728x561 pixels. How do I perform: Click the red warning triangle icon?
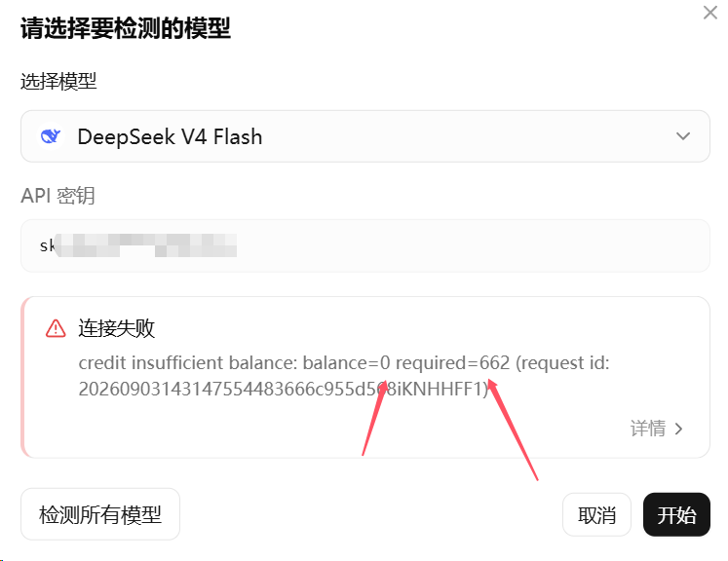click(56, 328)
